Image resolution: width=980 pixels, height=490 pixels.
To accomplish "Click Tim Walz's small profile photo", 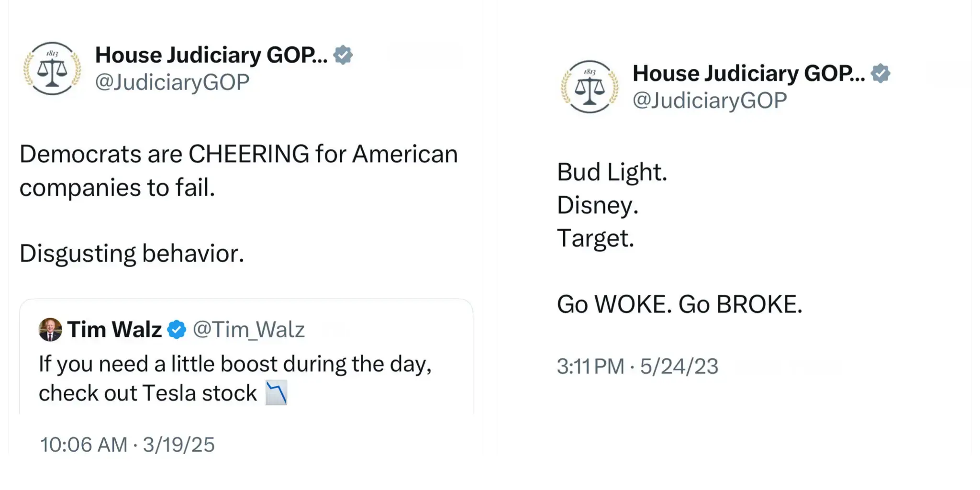I will tap(50, 329).
